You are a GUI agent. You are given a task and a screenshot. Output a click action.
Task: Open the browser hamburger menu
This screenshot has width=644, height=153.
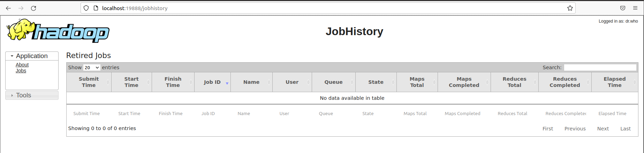click(x=635, y=8)
